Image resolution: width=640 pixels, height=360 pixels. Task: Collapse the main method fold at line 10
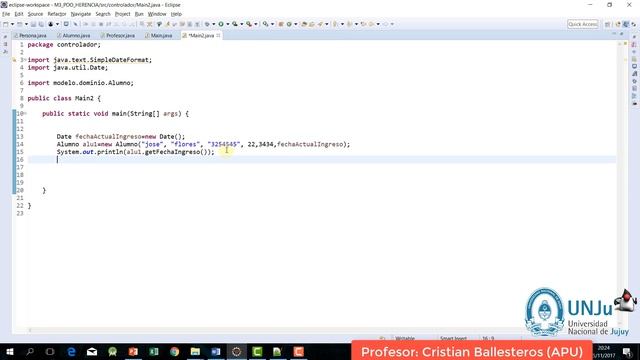[25, 113]
